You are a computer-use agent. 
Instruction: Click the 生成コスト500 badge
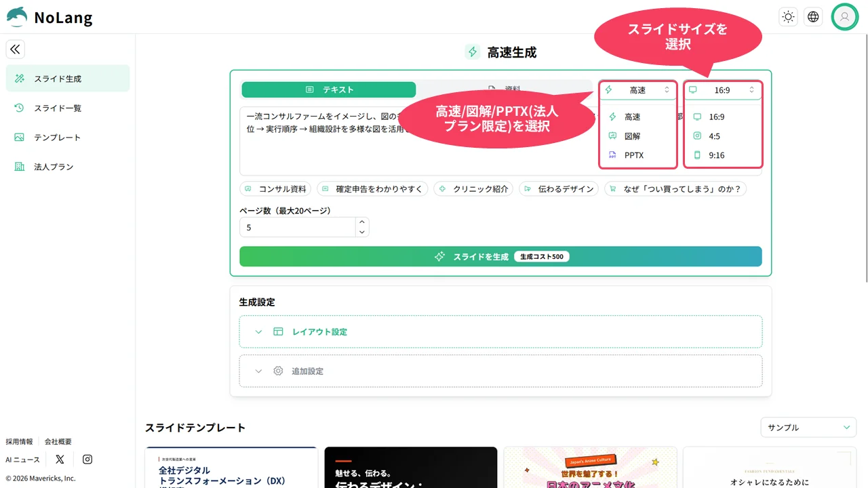pyautogui.click(x=542, y=257)
